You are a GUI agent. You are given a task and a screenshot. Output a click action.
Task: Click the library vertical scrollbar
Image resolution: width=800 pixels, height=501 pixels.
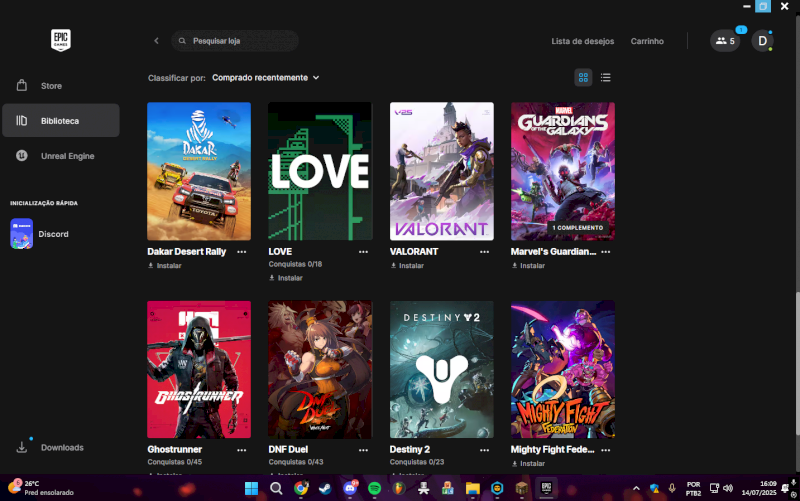pos(797,363)
